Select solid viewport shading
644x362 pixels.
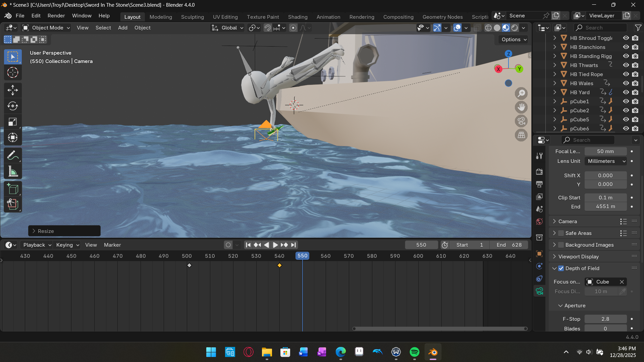497,28
